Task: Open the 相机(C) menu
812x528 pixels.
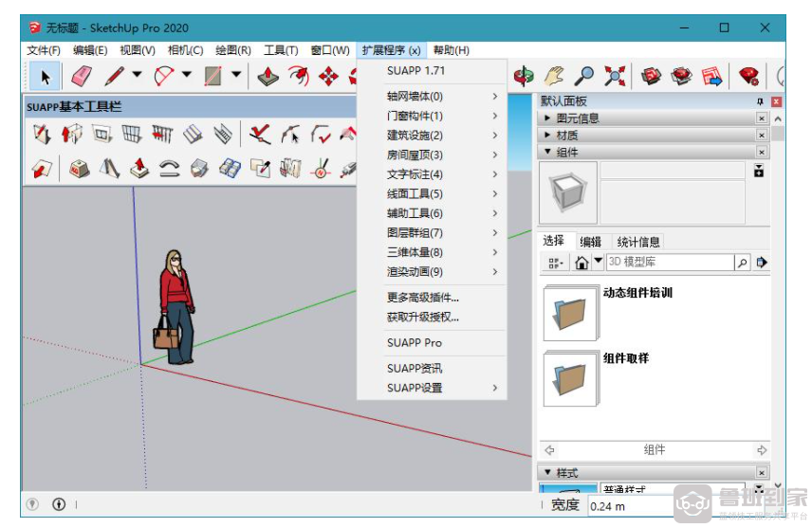Action: pos(185,50)
